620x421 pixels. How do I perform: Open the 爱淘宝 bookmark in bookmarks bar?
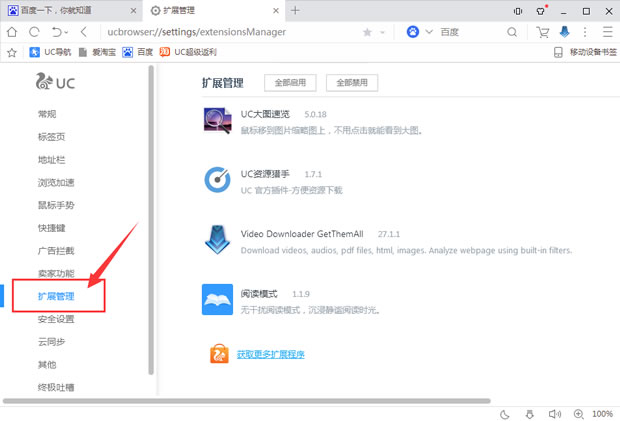pos(99,52)
